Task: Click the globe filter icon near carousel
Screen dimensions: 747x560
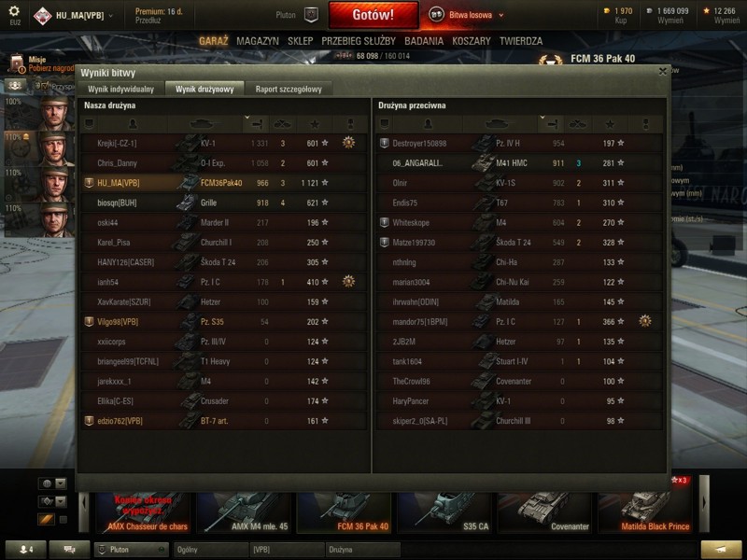Action: (47, 483)
